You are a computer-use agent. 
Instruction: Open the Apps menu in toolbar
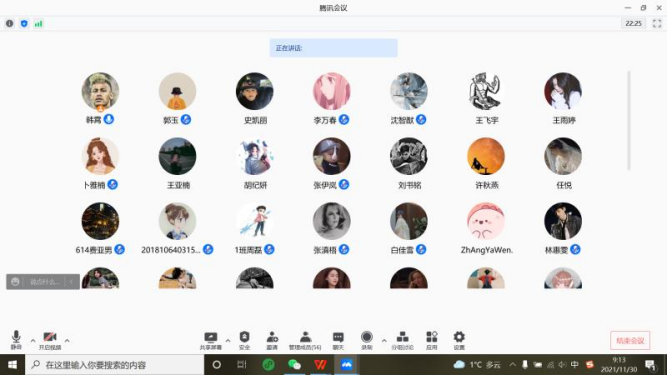click(x=432, y=341)
